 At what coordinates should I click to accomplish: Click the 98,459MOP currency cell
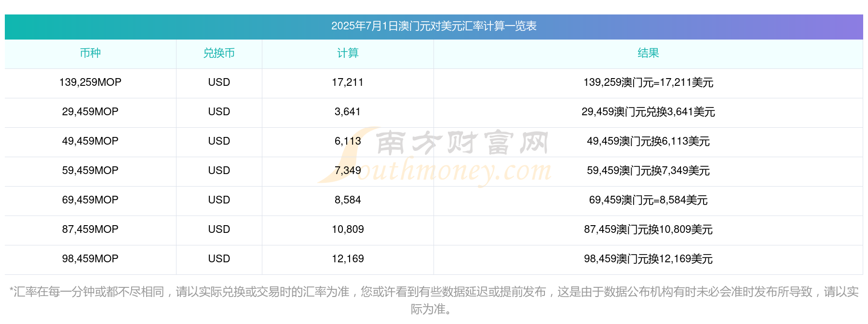tap(90, 259)
